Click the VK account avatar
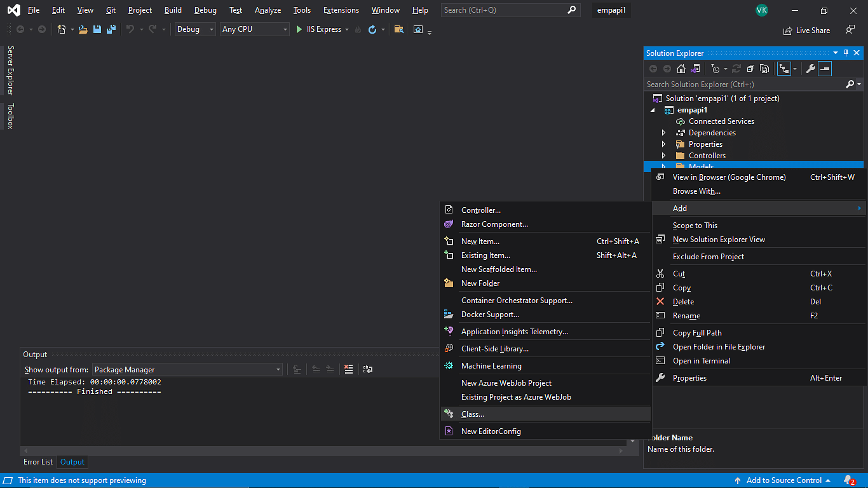 (762, 10)
